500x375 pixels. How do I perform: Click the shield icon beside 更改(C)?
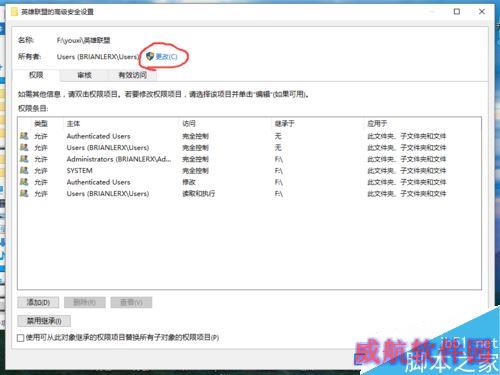point(150,56)
